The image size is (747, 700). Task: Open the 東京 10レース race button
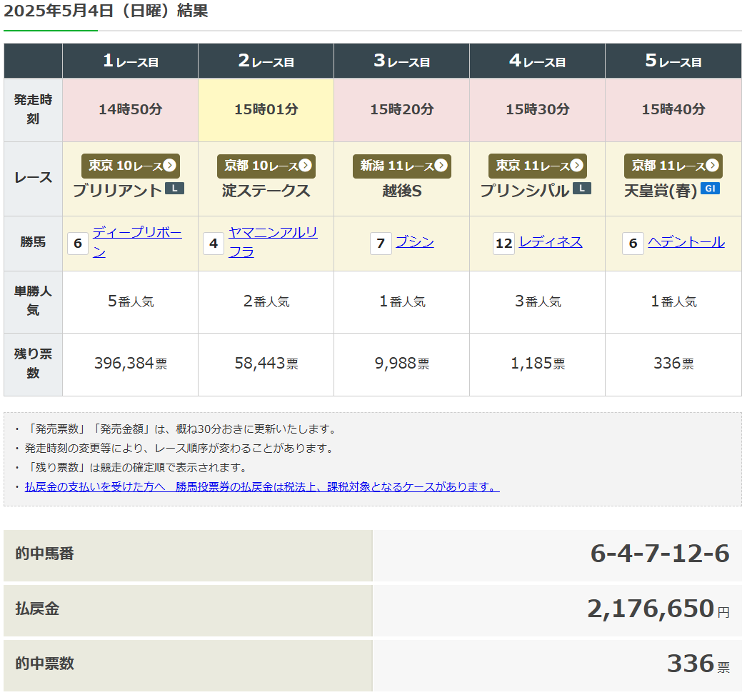click(x=131, y=166)
